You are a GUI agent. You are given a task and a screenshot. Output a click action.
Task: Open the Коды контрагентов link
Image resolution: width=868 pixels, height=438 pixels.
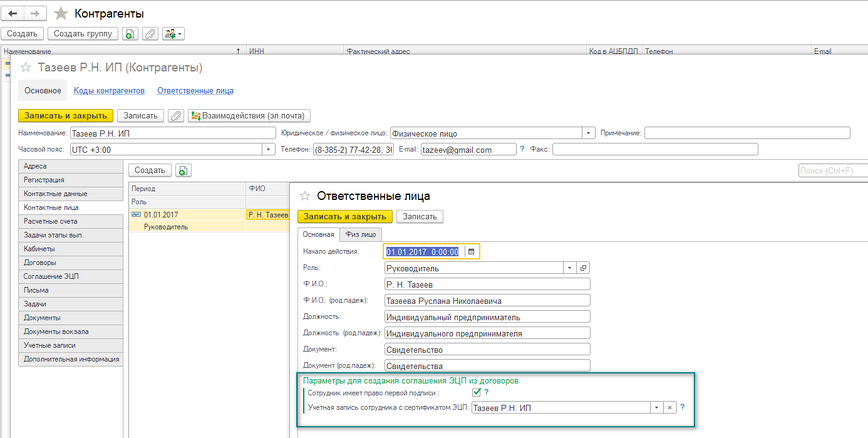click(109, 91)
